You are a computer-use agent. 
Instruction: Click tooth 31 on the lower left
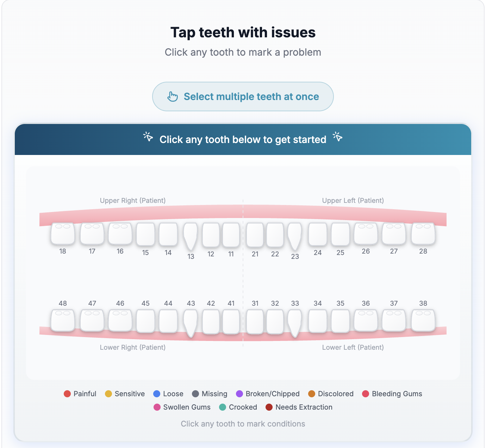(x=255, y=321)
